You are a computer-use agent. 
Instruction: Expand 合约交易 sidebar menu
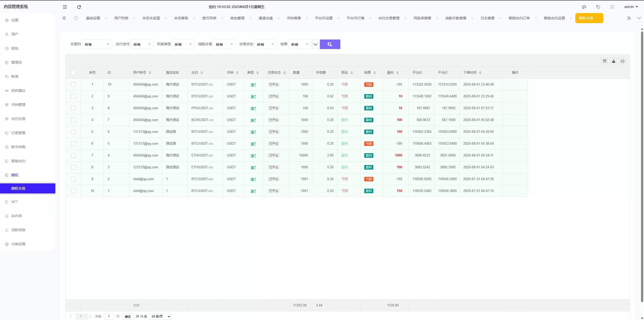pyautogui.click(x=28, y=119)
